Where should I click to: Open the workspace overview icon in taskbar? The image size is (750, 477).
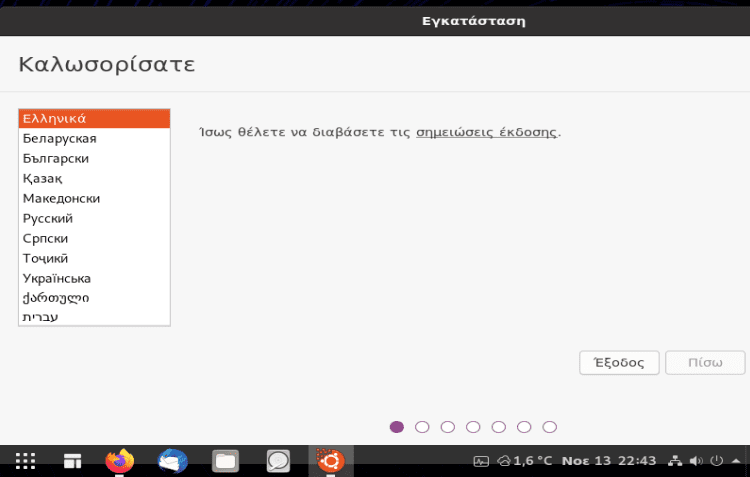click(73, 461)
